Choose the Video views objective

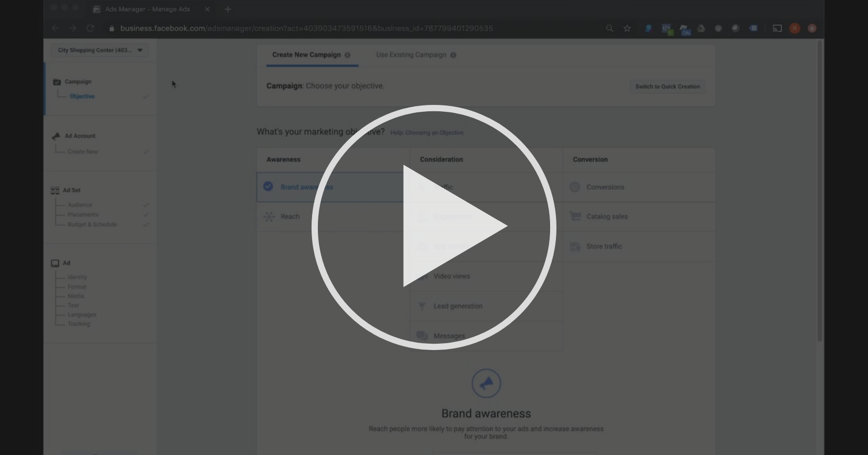(486, 276)
